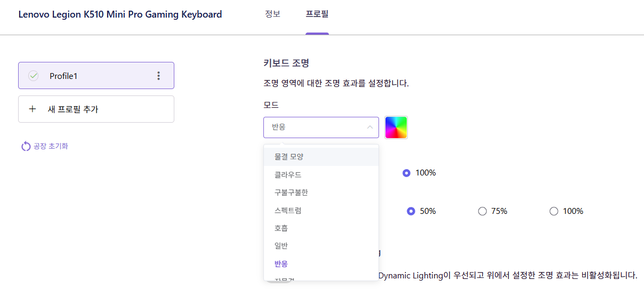The width and height of the screenshot is (644, 304).
Task: Click 새 프로필 추가 button
Action: click(x=96, y=109)
